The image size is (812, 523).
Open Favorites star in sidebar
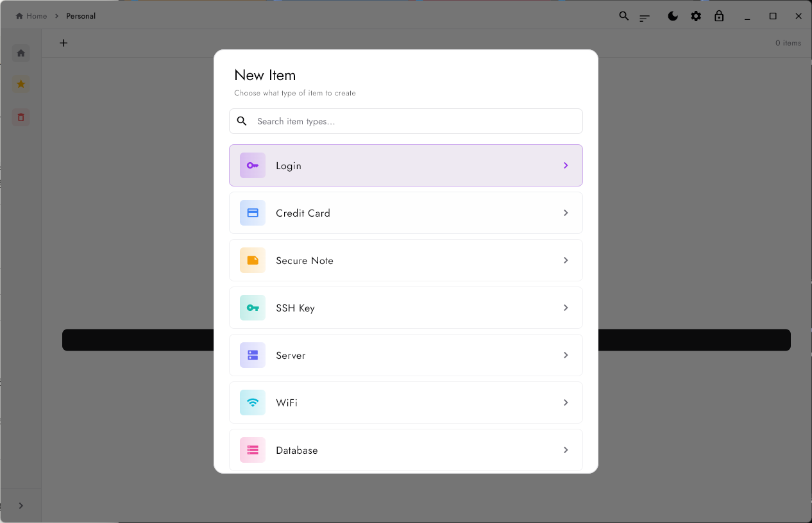click(x=21, y=84)
